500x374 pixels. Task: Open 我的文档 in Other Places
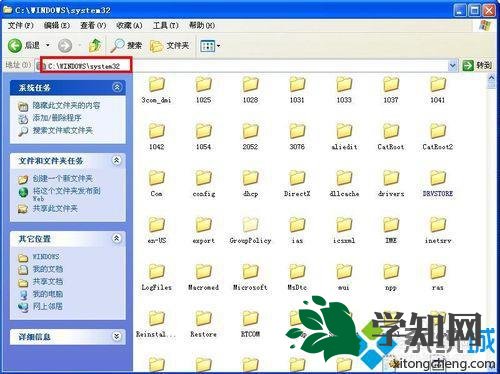(x=48, y=269)
